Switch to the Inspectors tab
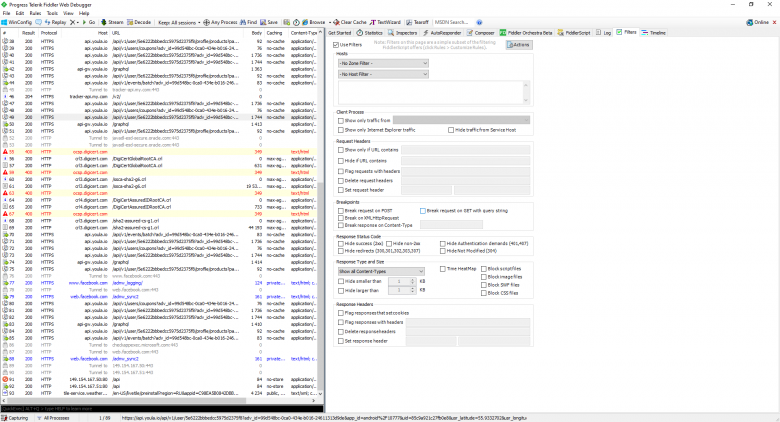 (402, 33)
